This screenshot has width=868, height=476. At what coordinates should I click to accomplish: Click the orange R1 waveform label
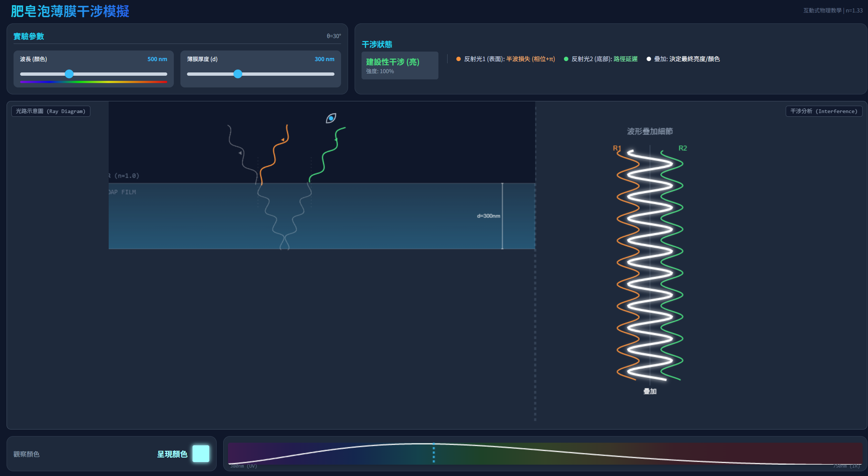(x=617, y=148)
